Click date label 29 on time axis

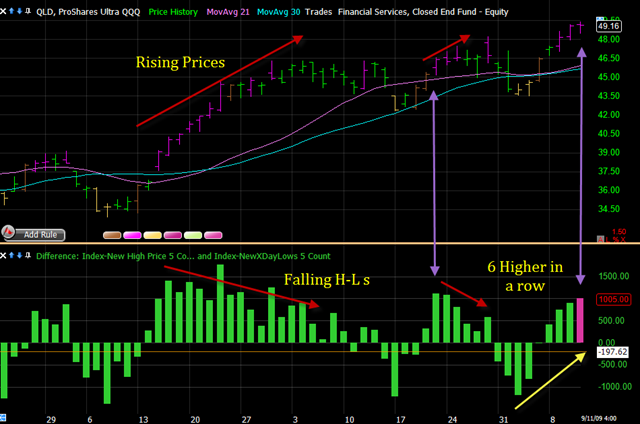51,420
